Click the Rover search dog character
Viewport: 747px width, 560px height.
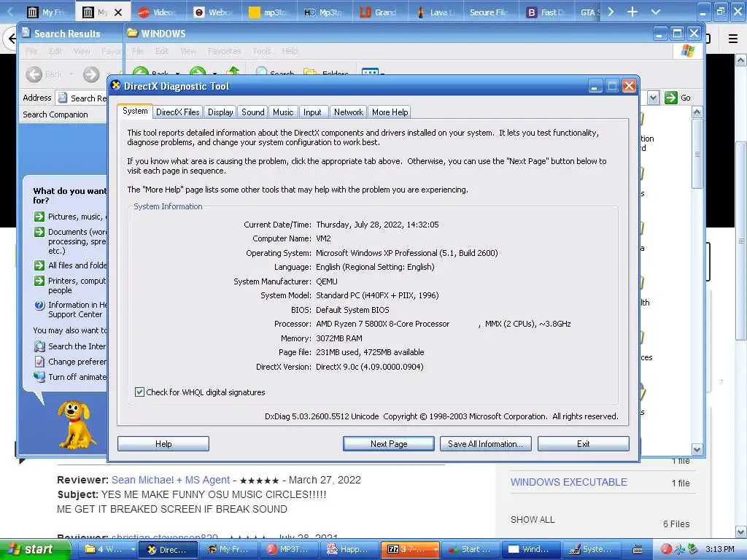click(x=75, y=424)
